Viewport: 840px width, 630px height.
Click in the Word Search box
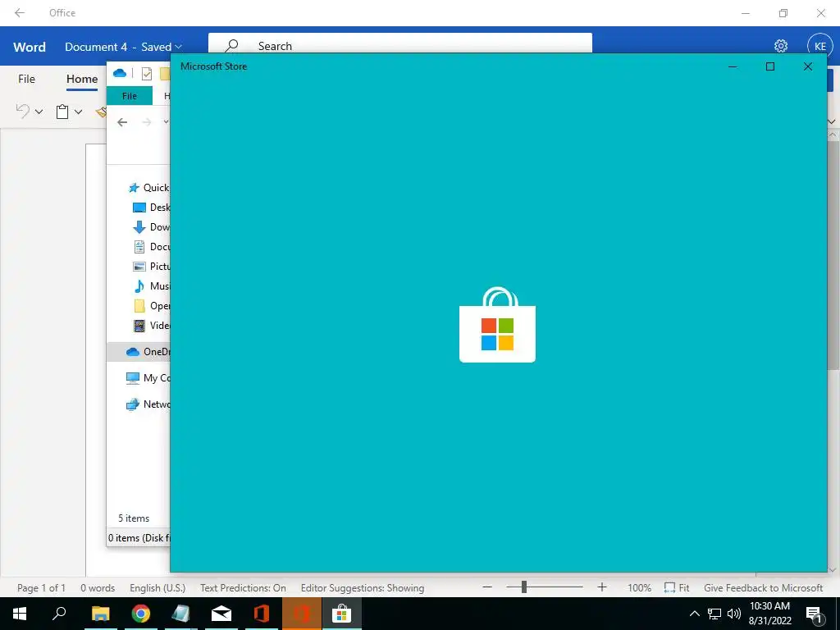pos(399,46)
